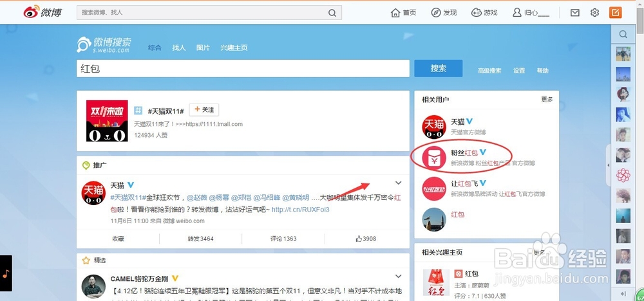Viewport: 644px width, 301px height.
Task: Click the CAMEL骆驼万金刚 avatar
Action: tap(93, 286)
